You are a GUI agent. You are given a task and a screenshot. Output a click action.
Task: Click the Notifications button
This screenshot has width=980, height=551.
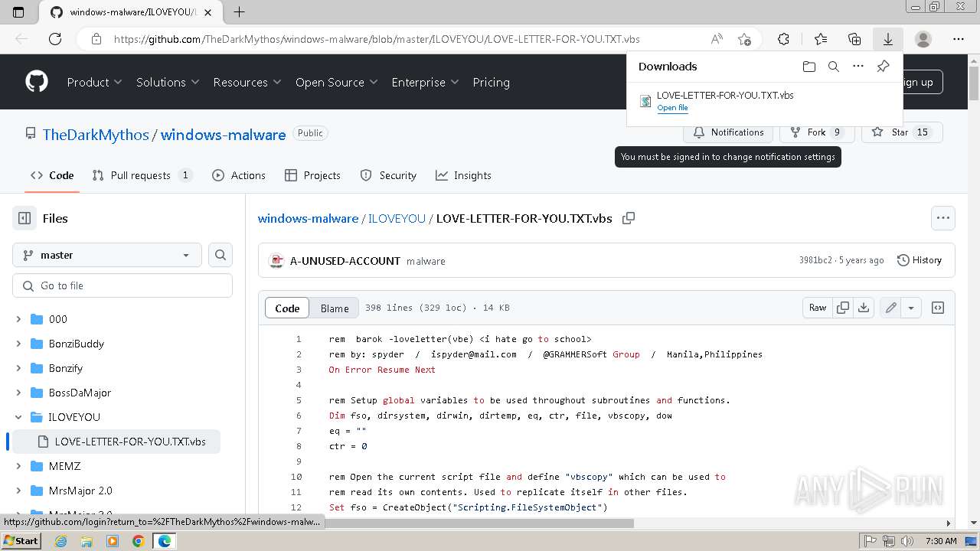[x=728, y=132]
